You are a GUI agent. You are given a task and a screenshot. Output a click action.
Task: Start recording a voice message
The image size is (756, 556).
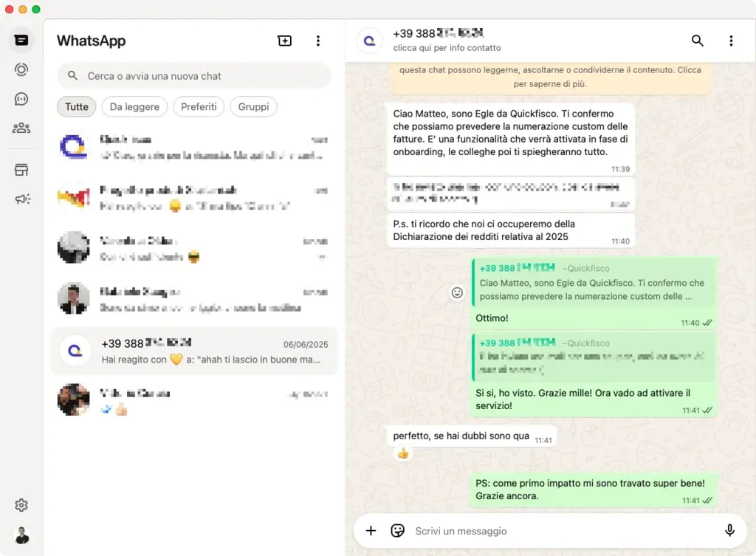pyautogui.click(x=729, y=530)
